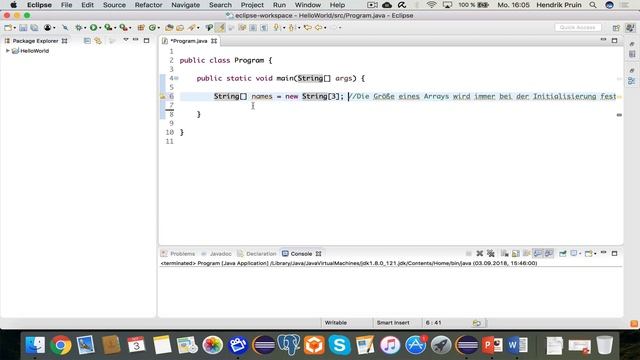Screen dimensions: 640x360
Task: Click the warning marker on line 6
Action: point(162,96)
